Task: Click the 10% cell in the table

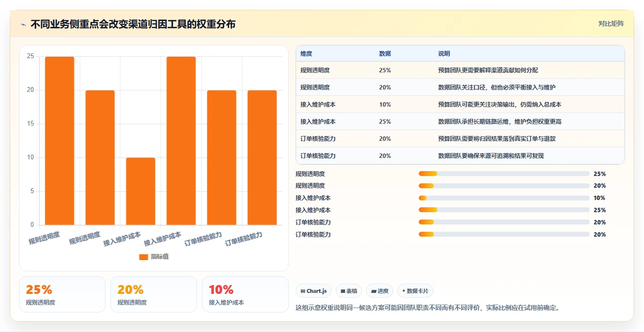Action: (x=385, y=105)
